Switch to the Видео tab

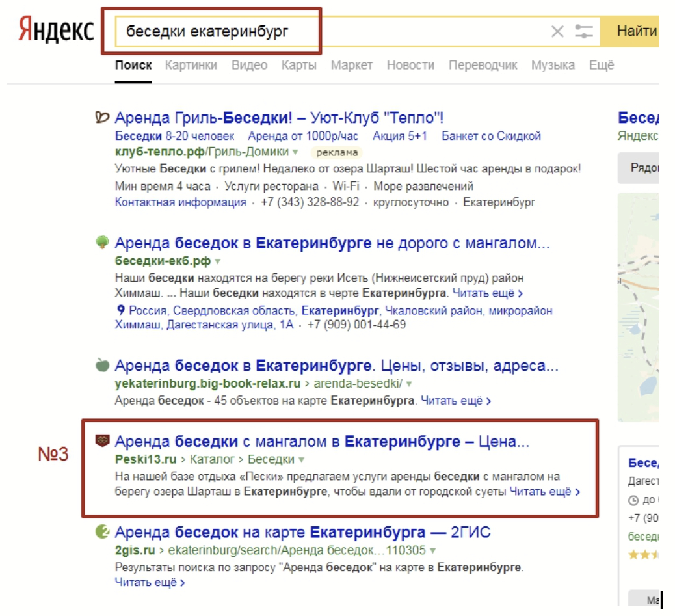click(x=249, y=65)
